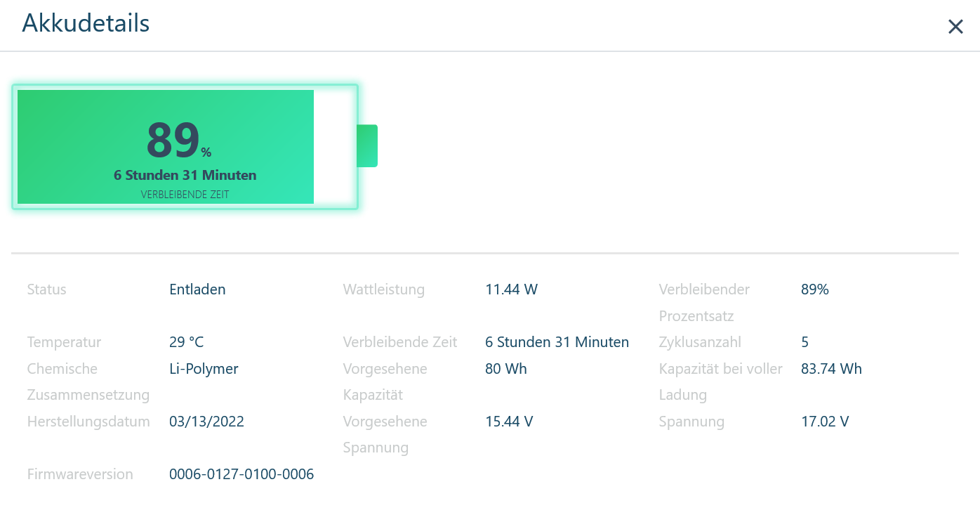Click the 83.74 Wh full charge capacity

[x=831, y=369]
